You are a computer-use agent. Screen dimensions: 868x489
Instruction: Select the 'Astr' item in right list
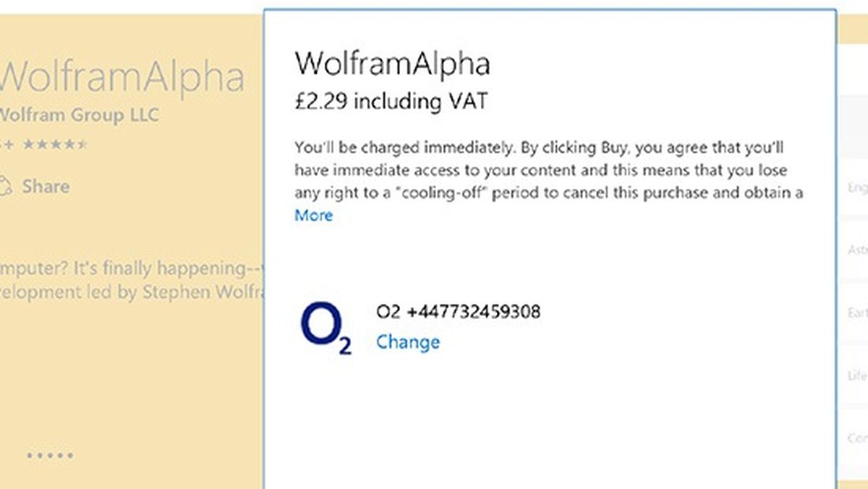pyautogui.click(x=857, y=250)
